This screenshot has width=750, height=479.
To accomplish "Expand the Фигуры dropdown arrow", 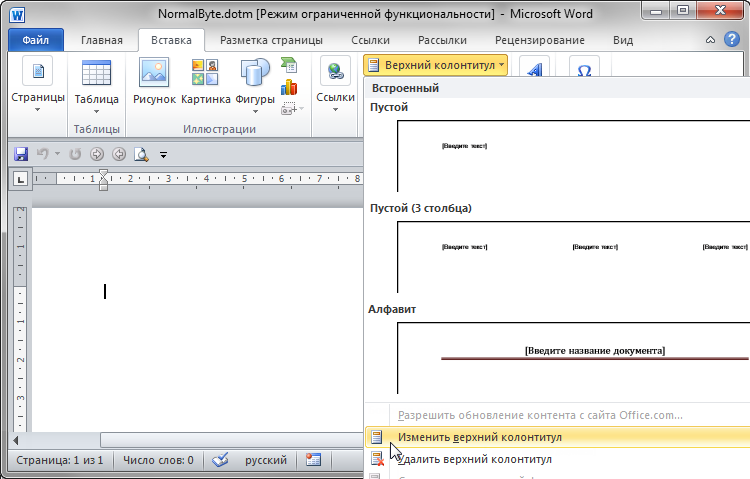I will [x=255, y=111].
